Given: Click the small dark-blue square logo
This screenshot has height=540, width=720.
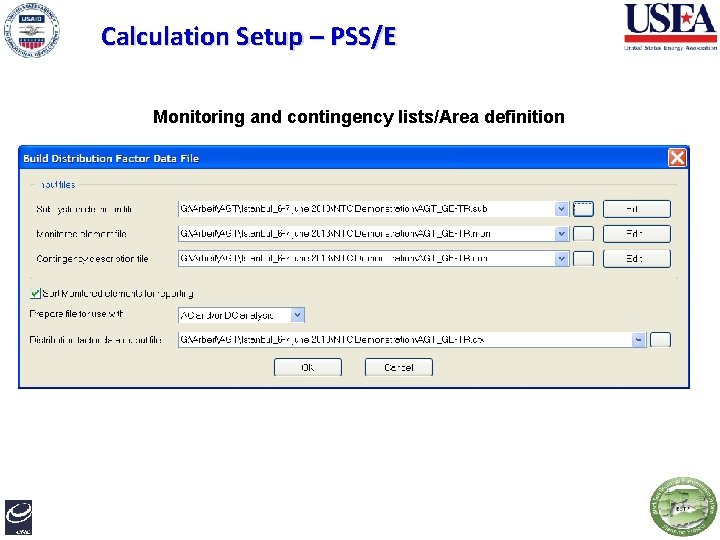Looking at the screenshot, I should (x=18, y=518).
